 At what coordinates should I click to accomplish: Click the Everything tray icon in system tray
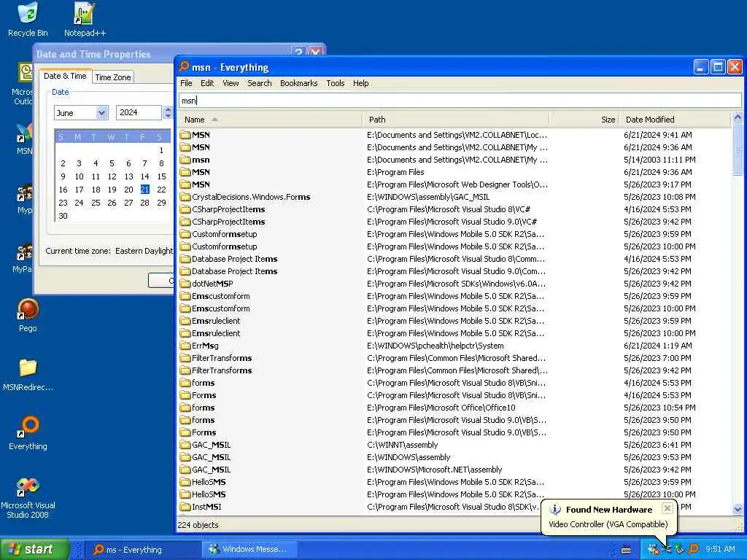(x=693, y=549)
